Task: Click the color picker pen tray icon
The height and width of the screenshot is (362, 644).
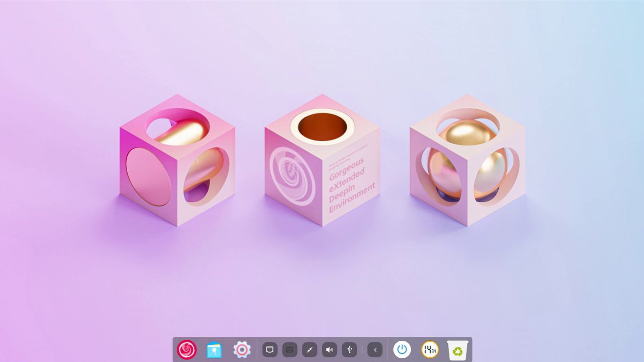Action: 309,350
